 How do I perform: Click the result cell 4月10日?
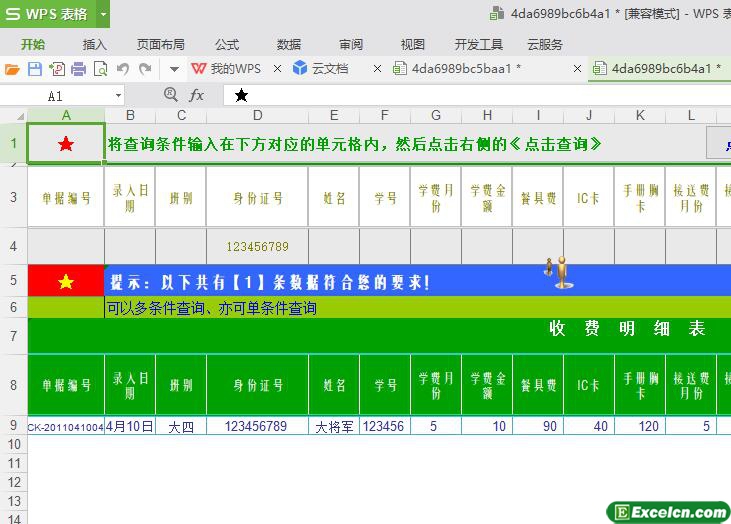[x=130, y=426]
